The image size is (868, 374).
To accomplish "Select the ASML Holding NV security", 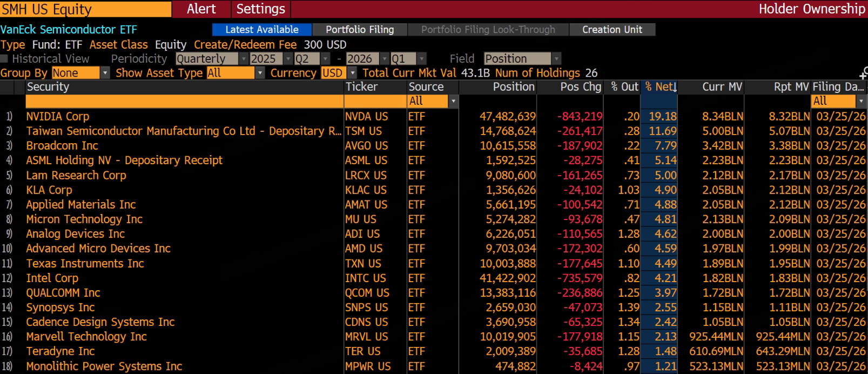I will 124,161.
